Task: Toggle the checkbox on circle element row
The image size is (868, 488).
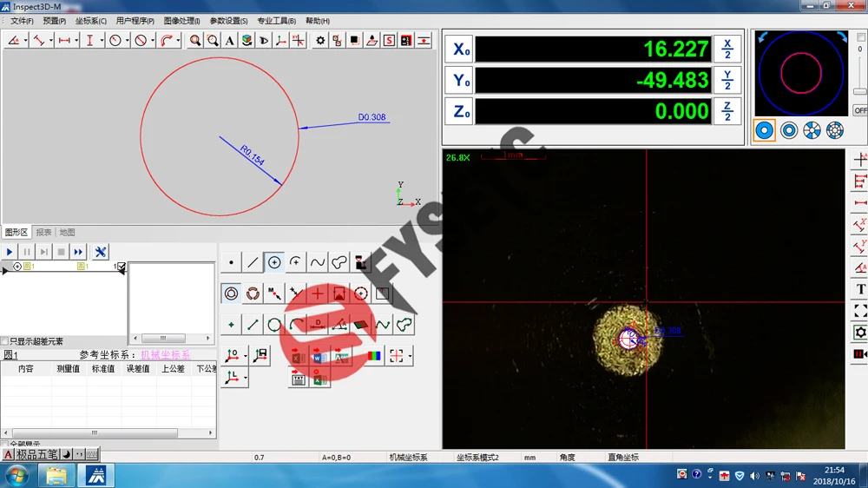Action: (122, 267)
